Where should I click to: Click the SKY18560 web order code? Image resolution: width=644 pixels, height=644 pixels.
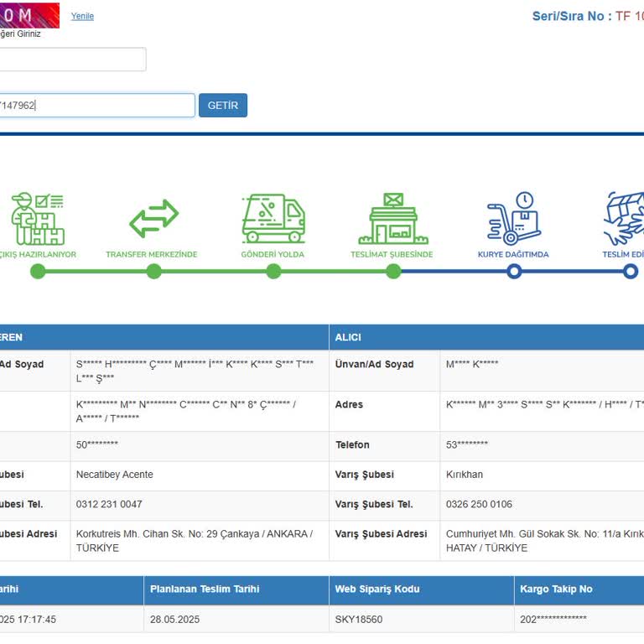tap(359, 619)
